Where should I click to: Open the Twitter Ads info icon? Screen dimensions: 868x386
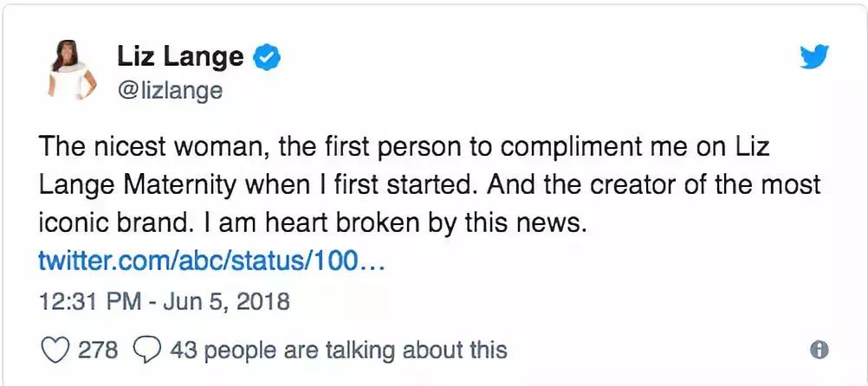(x=818, y=350)
